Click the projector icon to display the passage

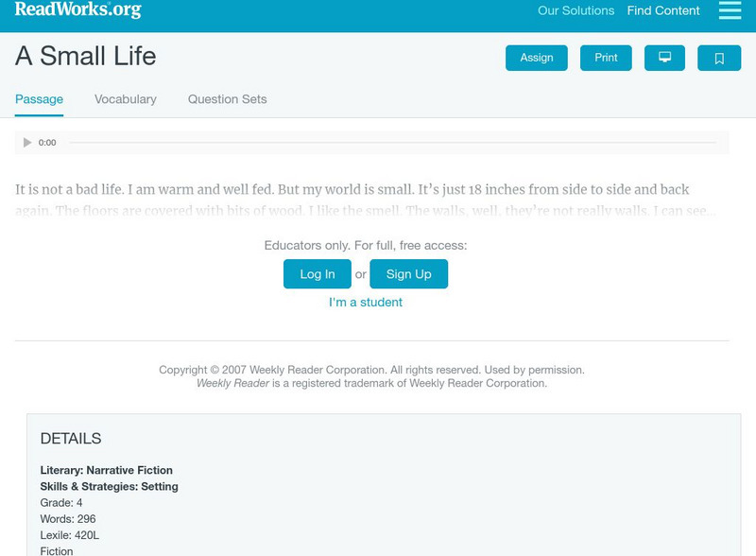coord(665,57)
